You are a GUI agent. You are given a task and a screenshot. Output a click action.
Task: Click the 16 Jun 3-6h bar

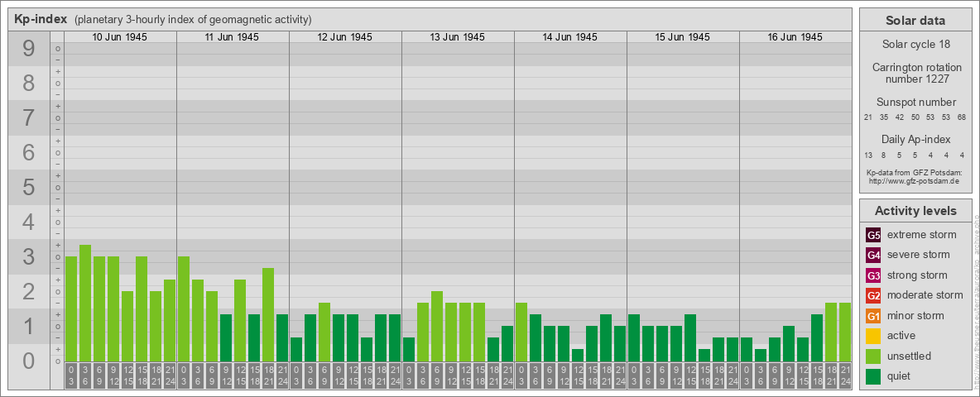(761, 355)
